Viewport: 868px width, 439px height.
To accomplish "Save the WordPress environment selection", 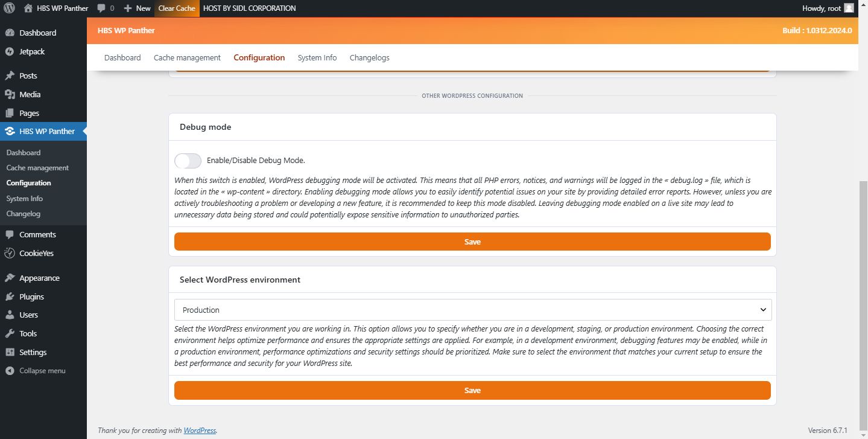I will pyautogui.click(x=472, y=390).
